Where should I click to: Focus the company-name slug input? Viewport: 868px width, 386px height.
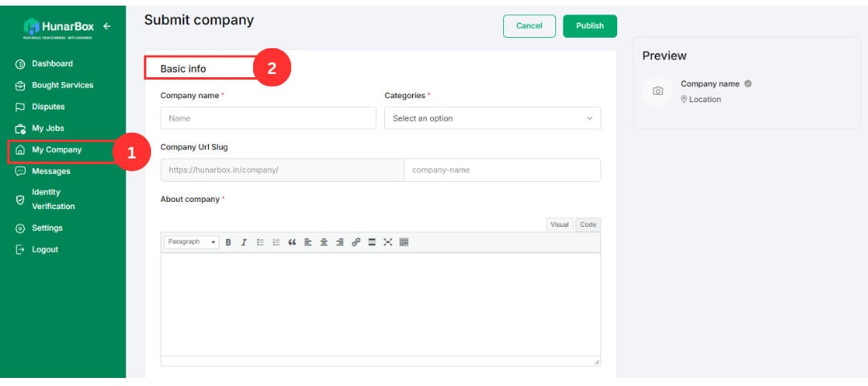[x=502, y=170]
